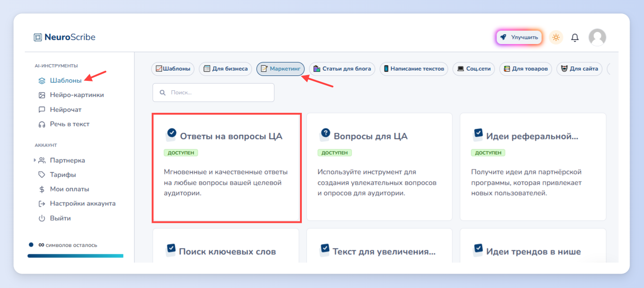Image resolution: width=644 pixels, height=288 pixels.
Task: Click the ДОСТУПЕН badge on Ответы на вопросы ЦА
Action: [x=181, y=153]
